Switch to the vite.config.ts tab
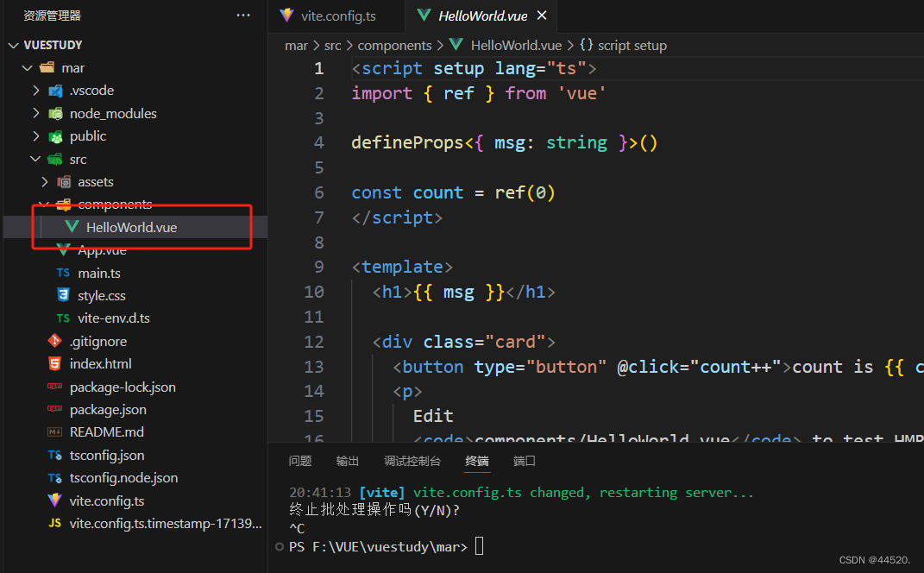The height and width of the screenshot is (573, 924). pyautogui.click(x=336, y=16)
